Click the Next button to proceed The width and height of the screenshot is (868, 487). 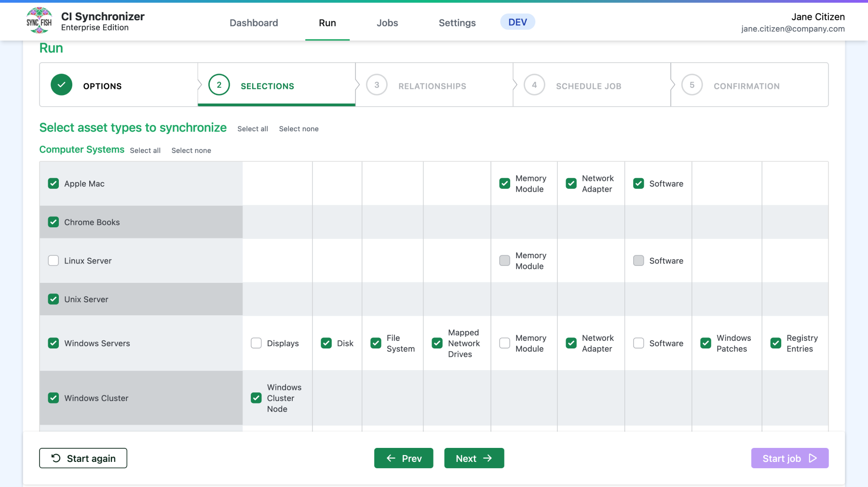click(474, 458)
